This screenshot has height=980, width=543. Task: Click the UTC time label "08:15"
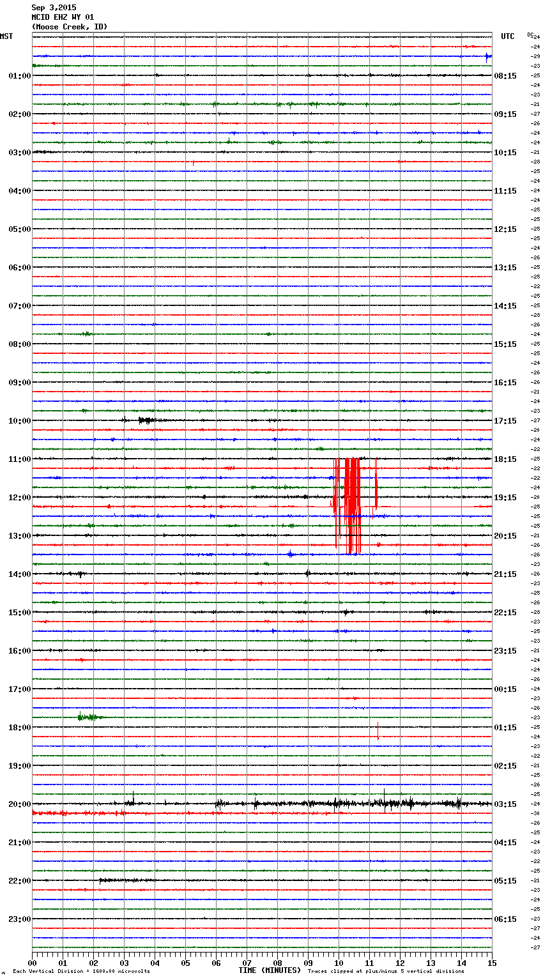[505, 76]
